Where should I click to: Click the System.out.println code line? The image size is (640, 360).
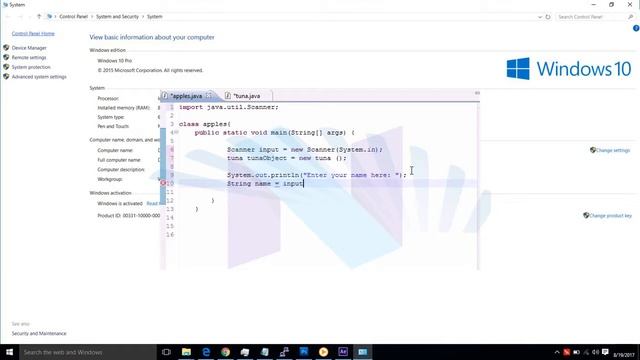pos(317,175)
